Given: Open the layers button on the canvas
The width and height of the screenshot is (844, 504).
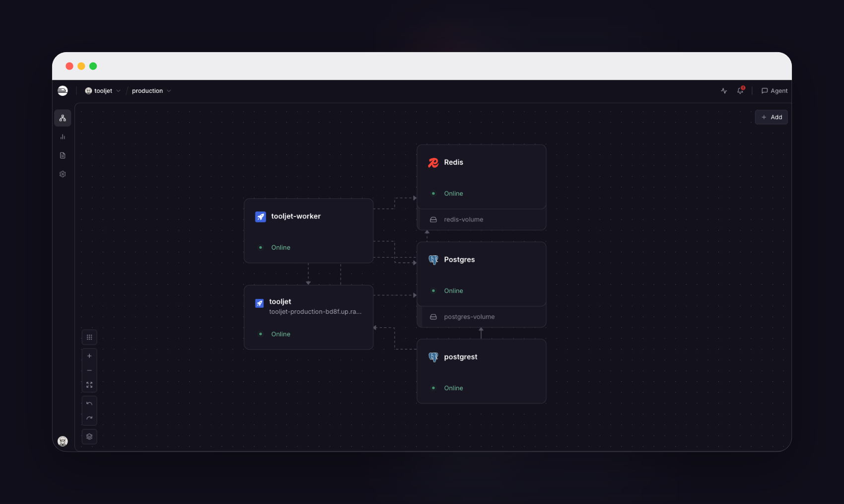Looking at the screenshot, I should pos(89,436).
